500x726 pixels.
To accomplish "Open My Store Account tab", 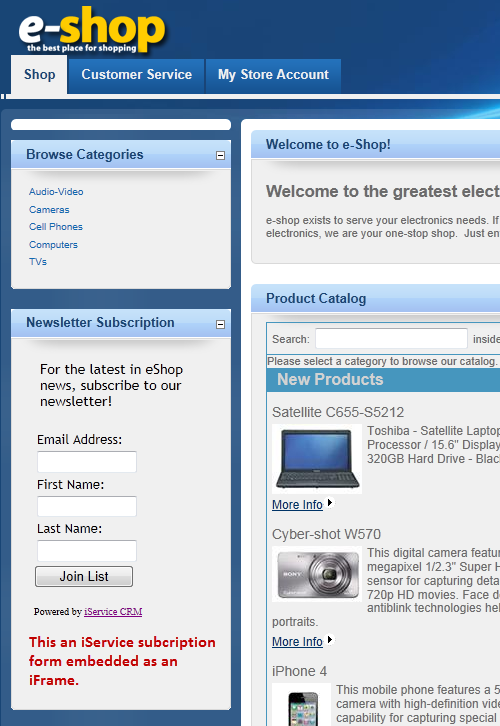I will coord(273,75).
